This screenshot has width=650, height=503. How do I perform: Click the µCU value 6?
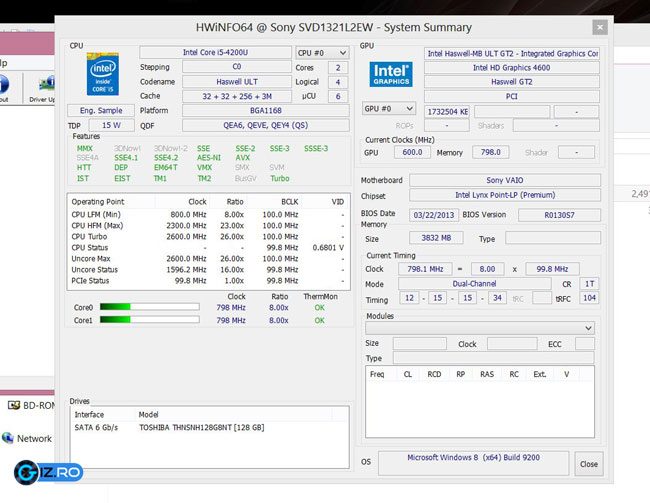pyautogui.click(x=338, y=96)
